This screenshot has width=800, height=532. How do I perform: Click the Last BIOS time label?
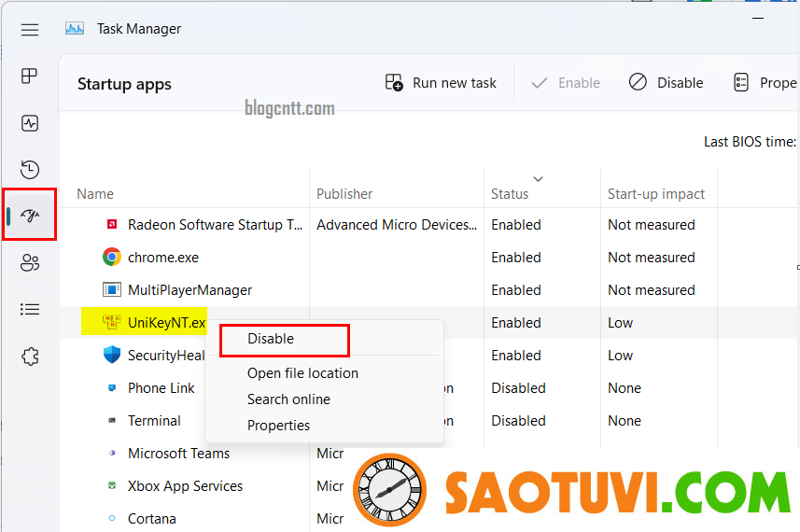tap(750, 142)
